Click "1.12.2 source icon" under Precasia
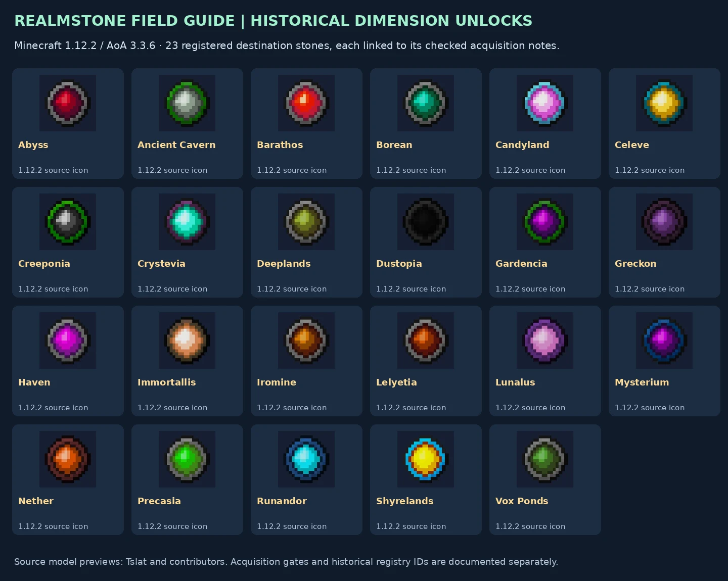The image size is (728, 581). click(172, 526)
